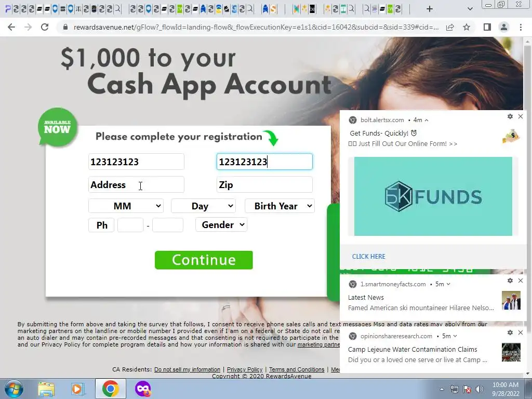Image resolution: width=532 pixels, height=399 pixels.
Task: Click the Ph area code field
Action: 101,225
